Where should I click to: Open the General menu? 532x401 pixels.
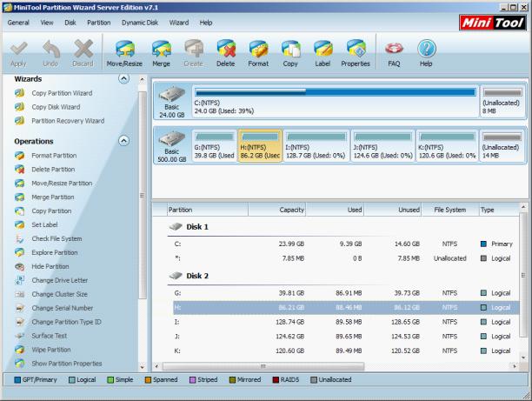tap(18, 23)
